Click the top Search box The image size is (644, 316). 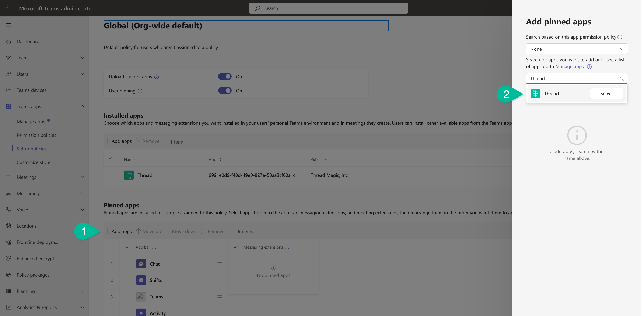pos(329,8)
